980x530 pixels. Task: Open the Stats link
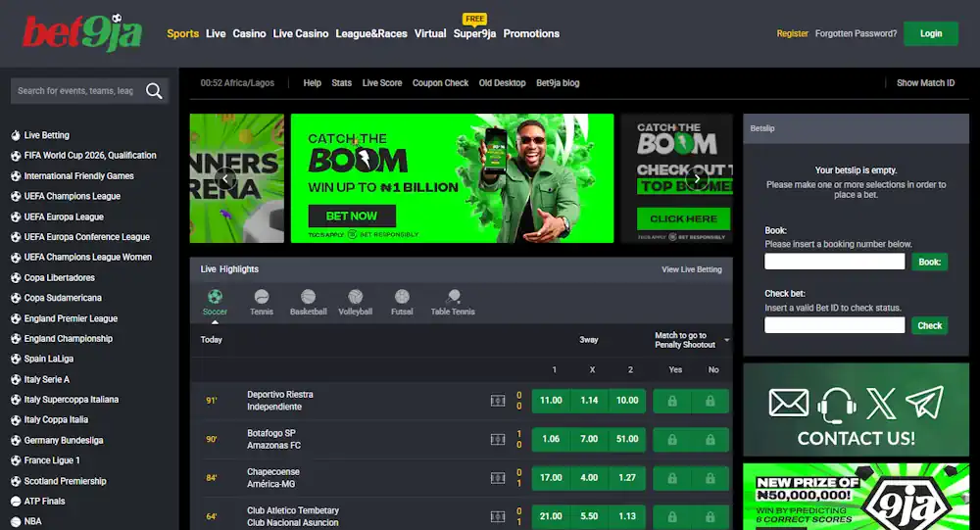[x=341, y=83]
